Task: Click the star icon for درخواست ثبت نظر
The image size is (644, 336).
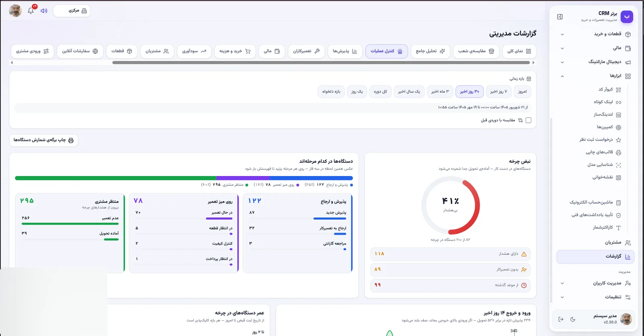Action: [x=619, y=140]
